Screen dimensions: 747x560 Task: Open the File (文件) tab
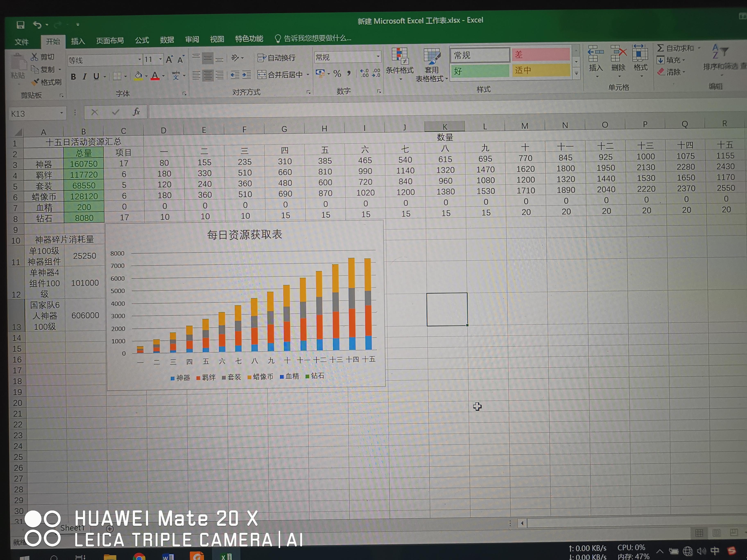pos(22,42)
